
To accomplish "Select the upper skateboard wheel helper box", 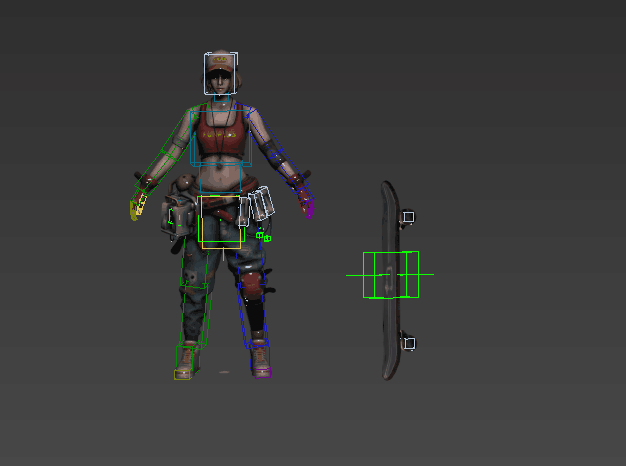I will [408, 217].
